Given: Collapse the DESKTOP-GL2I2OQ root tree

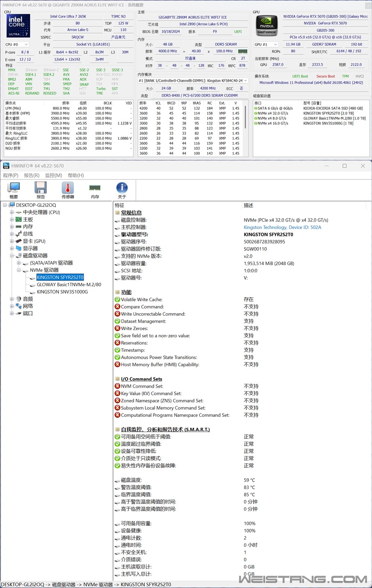Looking at the screenshot, I should click(x=5, y=205).
